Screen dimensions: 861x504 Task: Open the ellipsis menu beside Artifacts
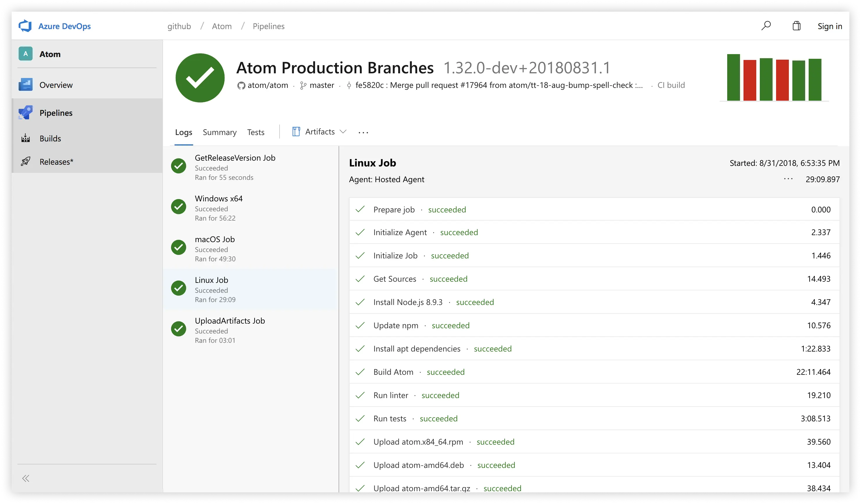pos(363,133)
